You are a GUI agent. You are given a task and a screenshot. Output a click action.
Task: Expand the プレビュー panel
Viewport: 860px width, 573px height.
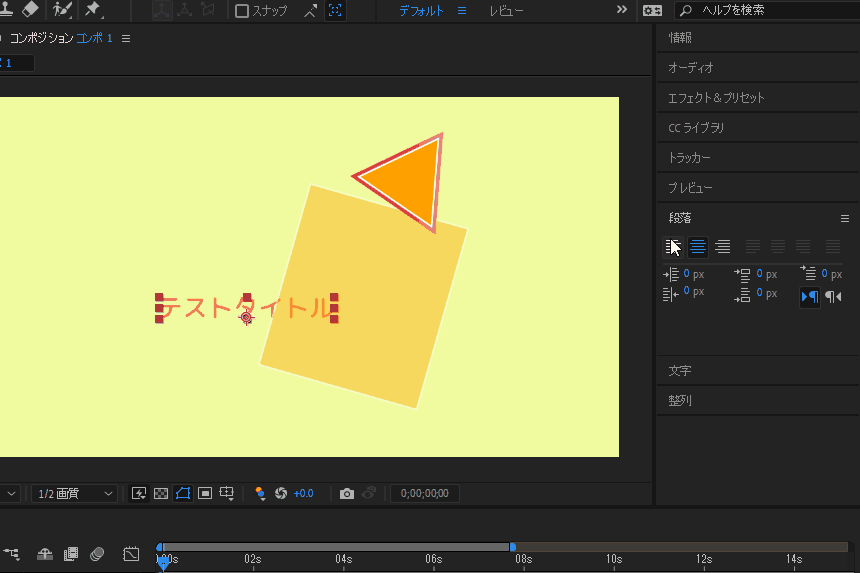(x=690, y=188)
